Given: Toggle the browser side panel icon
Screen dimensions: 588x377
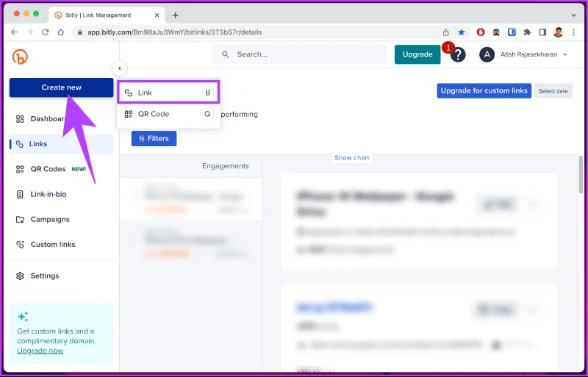Looking at the screenshot, I should tap(542, 32).
